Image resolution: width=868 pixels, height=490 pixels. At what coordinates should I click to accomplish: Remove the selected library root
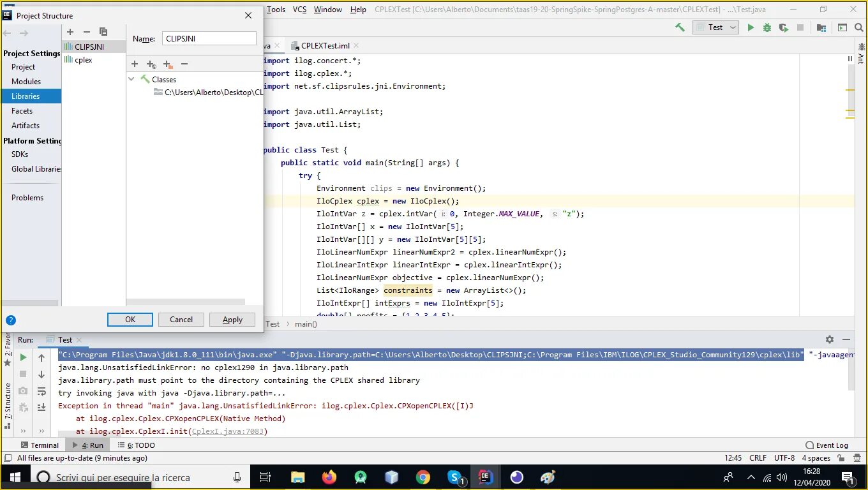[x=184, y=64]
